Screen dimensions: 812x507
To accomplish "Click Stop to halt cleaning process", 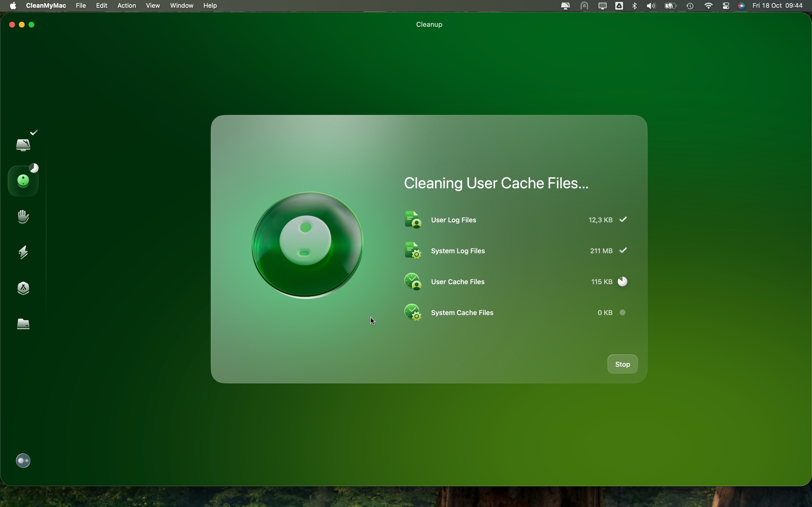I will [623, 364].
